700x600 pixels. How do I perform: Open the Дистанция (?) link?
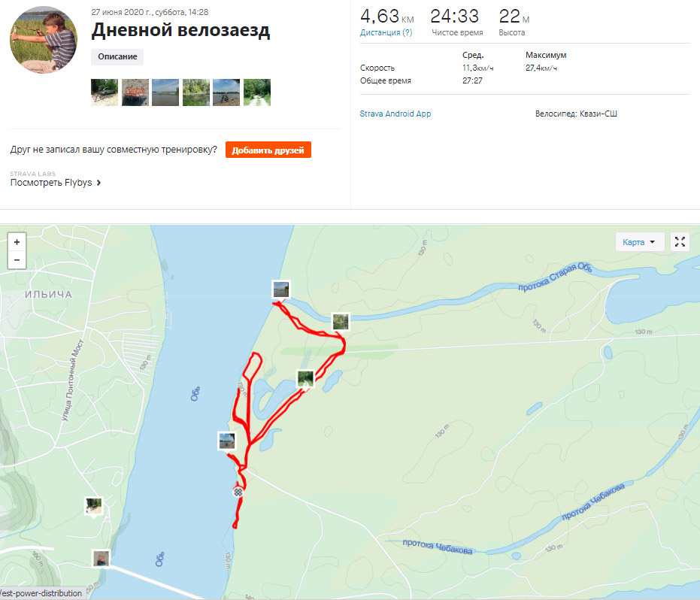tap(386, 32)
